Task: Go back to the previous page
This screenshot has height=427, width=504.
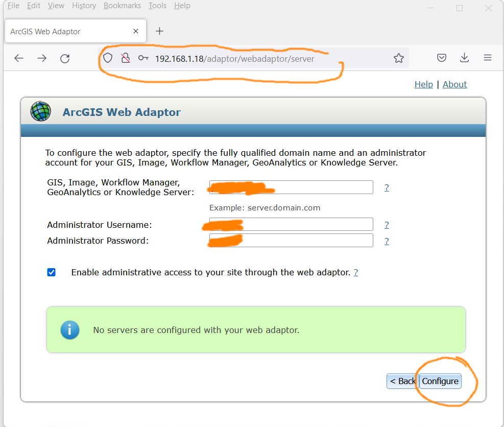Action: coord(19,58)
